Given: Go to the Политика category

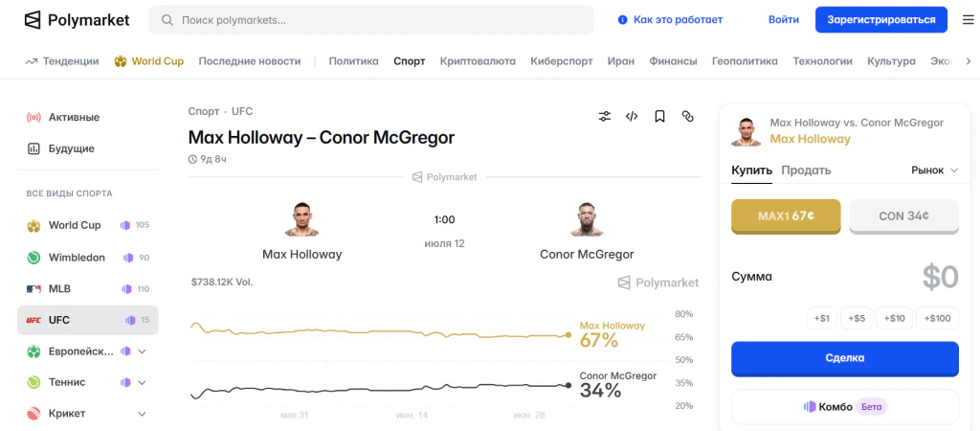Looking at the screenshot, I should [x=354, y=61].
